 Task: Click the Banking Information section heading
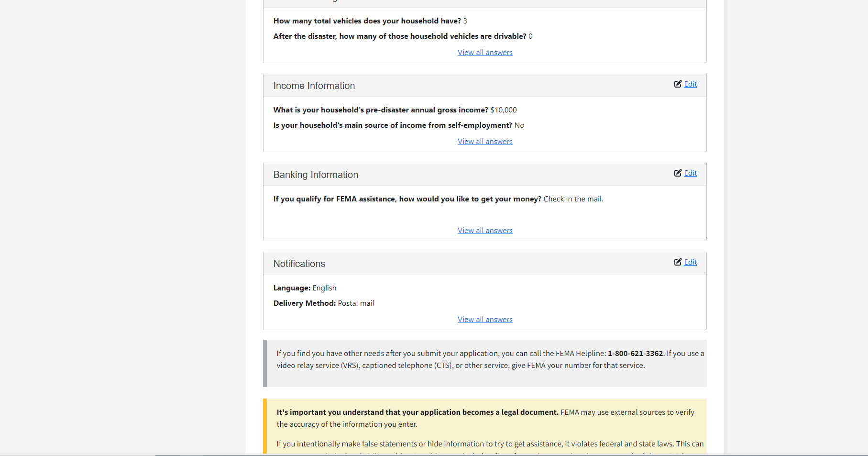[x=316, y=175]
